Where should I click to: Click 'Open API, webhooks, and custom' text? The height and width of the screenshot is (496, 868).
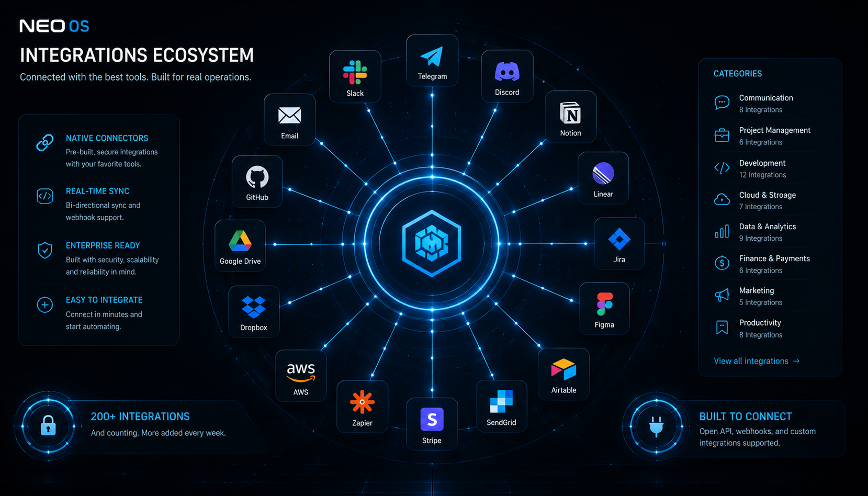click(x=758, y=431)
